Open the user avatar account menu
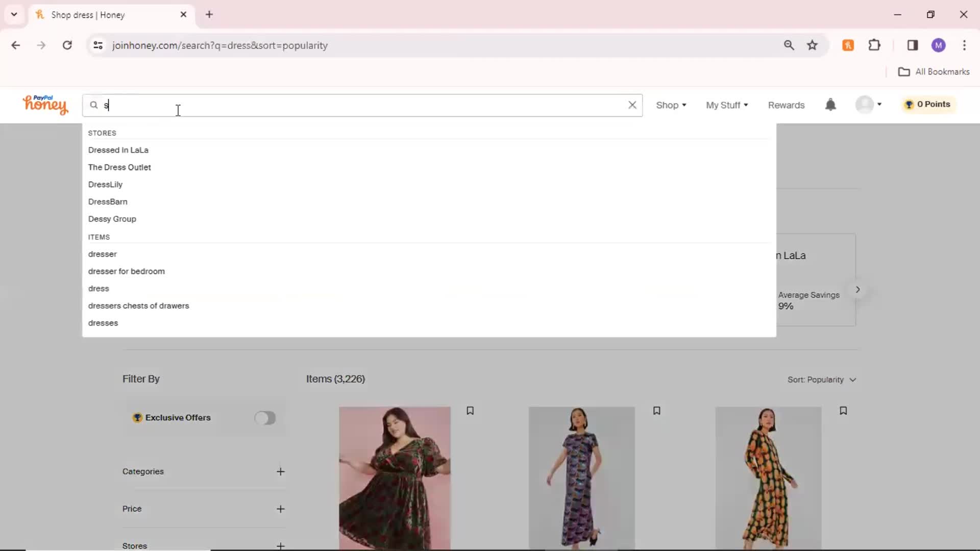Image resolution: width=980 pixels, height=551 pixels. pyautogui.click(x=868, y=105)
